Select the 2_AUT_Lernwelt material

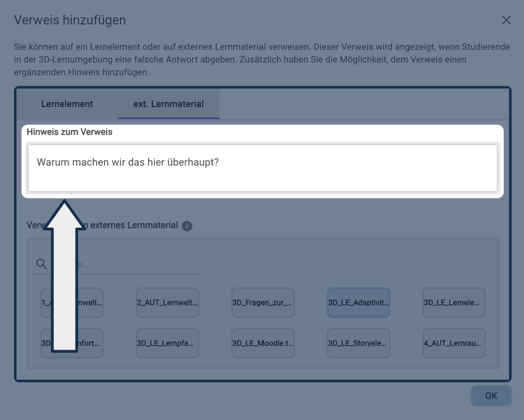tap(167, 303)
